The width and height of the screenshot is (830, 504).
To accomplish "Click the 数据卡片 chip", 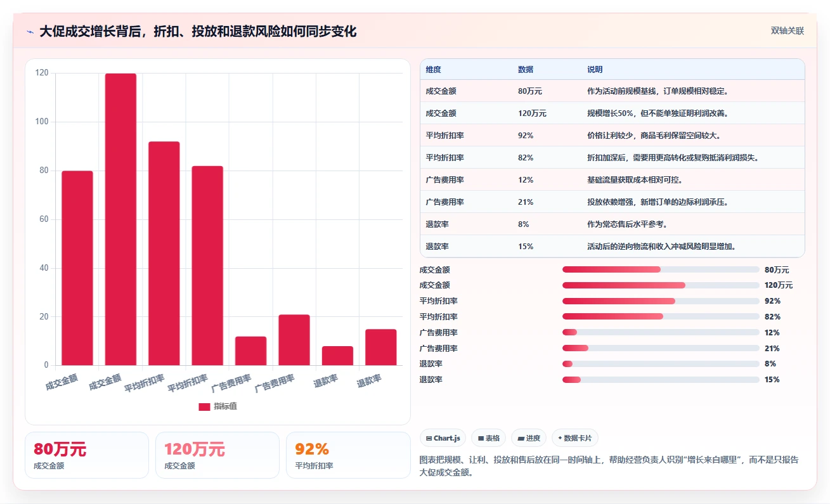I will (x=574, y=438).
